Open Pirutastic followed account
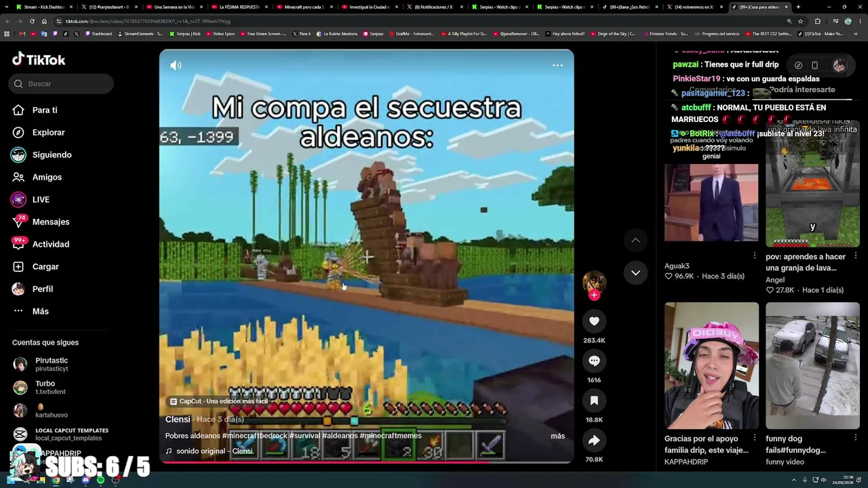868x488 pixels. (52, 365)
